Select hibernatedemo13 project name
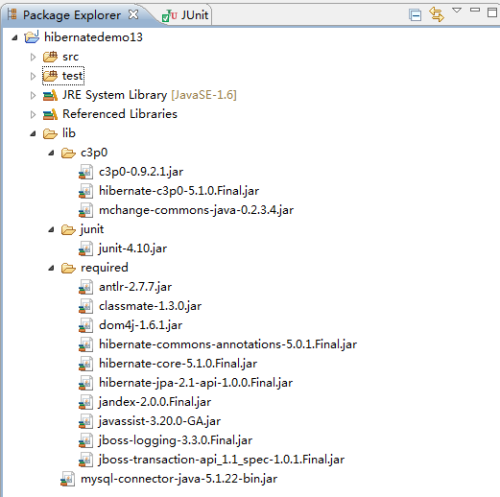500x497 pixels. click(x=93, y=37)
